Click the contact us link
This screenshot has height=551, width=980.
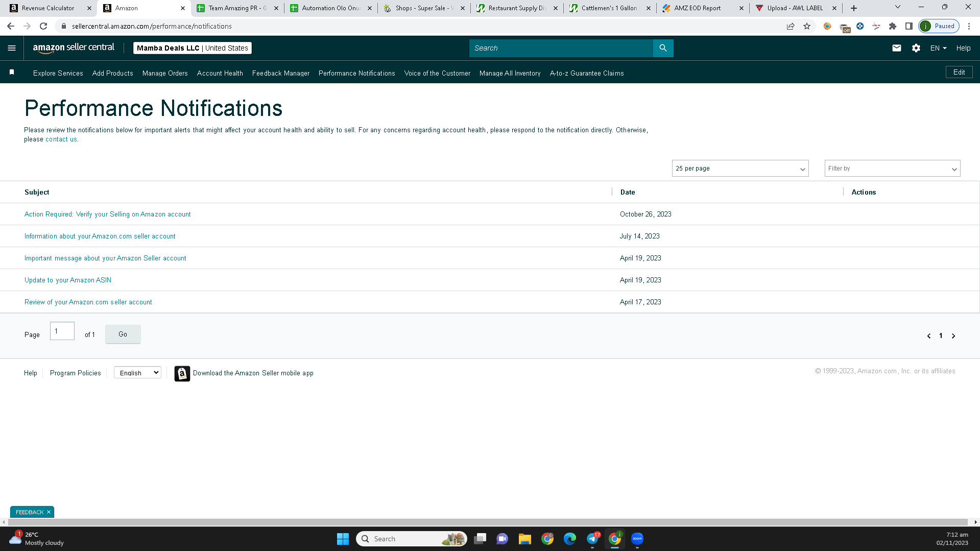(61, 139)
